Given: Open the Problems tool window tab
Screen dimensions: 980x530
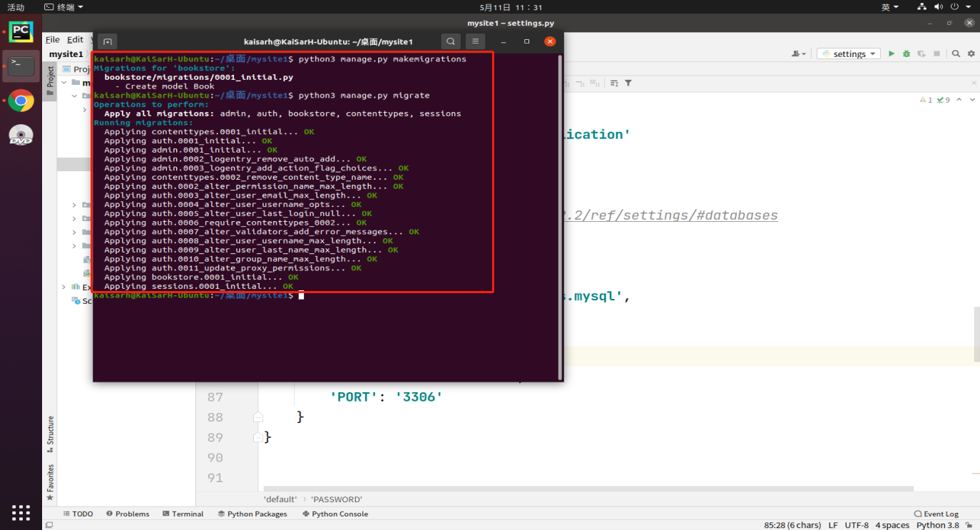Looking at the screenshot, I should point(128,514).
